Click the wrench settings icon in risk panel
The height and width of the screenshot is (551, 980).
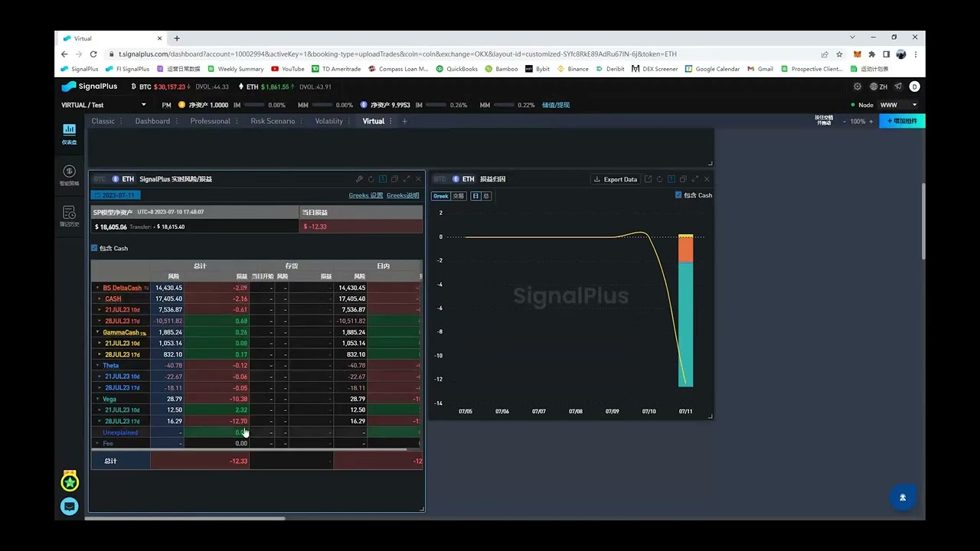click(x=359, y=179)
